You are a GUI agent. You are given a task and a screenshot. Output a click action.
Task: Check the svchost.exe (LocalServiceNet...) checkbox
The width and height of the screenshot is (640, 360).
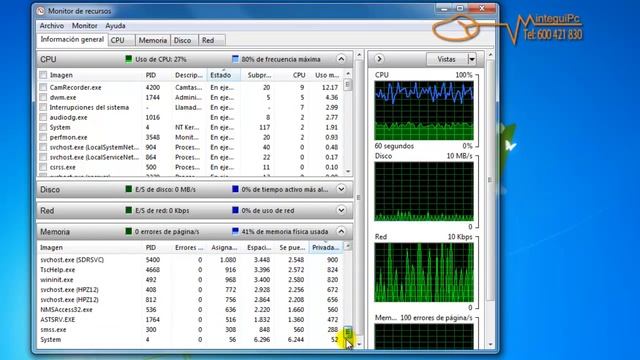click(43, 157)
